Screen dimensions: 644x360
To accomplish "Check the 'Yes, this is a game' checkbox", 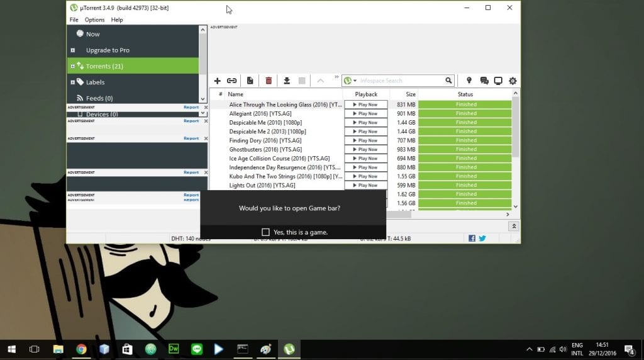I will [x=265, y=232].
